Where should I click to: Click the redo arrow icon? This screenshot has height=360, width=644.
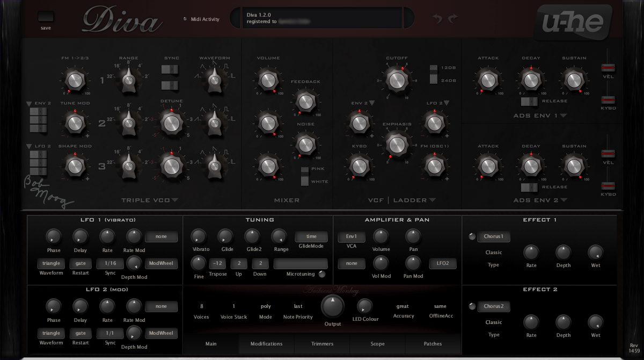[453, 19]
